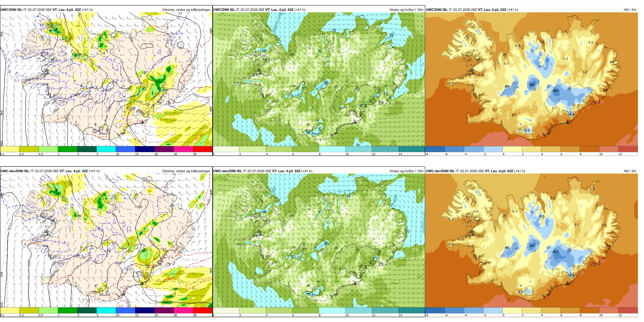Screen dimensions: 644x322
Task: Open the top UWC/DINI precipitation and pressure map
Action: (106, 79)
